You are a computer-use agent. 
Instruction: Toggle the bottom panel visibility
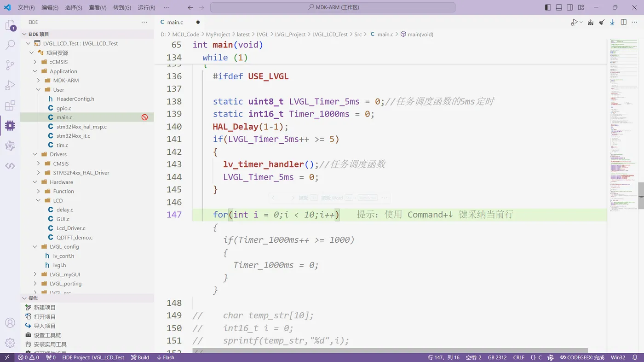tap(559, 7)
